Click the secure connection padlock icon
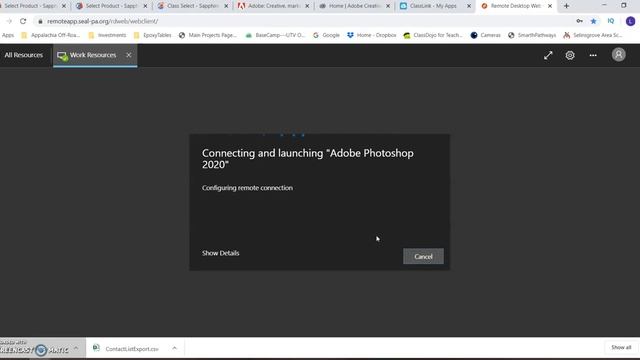Image resolution: width=640 pixels, height=360 pixels. click(40, 21)
